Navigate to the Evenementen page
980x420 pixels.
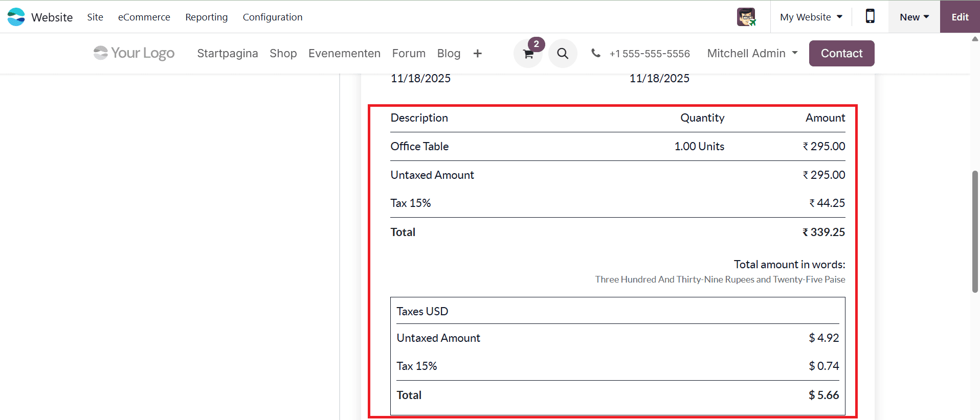tap(344, 53)
